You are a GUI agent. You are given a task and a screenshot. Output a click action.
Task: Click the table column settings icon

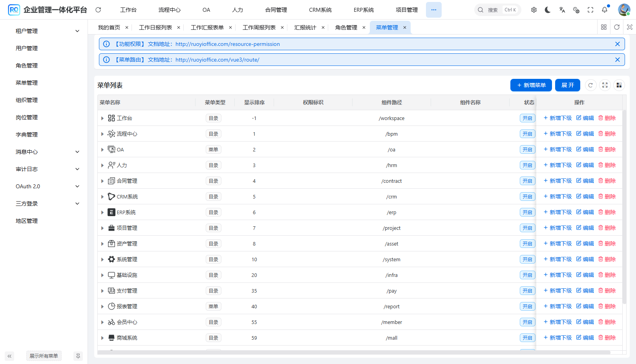[x=619, y=85]
